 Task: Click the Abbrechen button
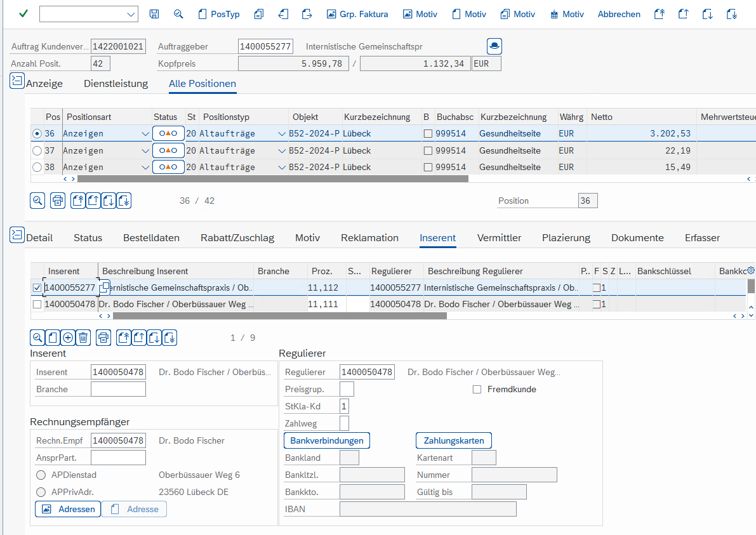(619, 14)
